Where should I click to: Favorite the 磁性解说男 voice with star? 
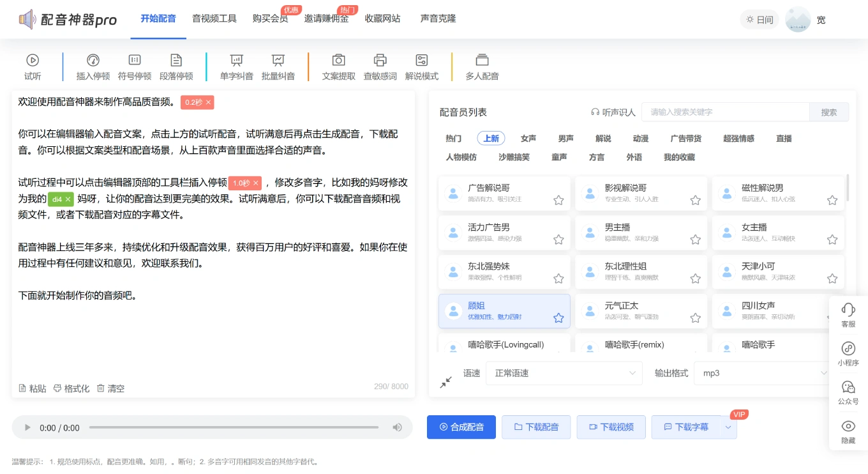tap(832, 200)
